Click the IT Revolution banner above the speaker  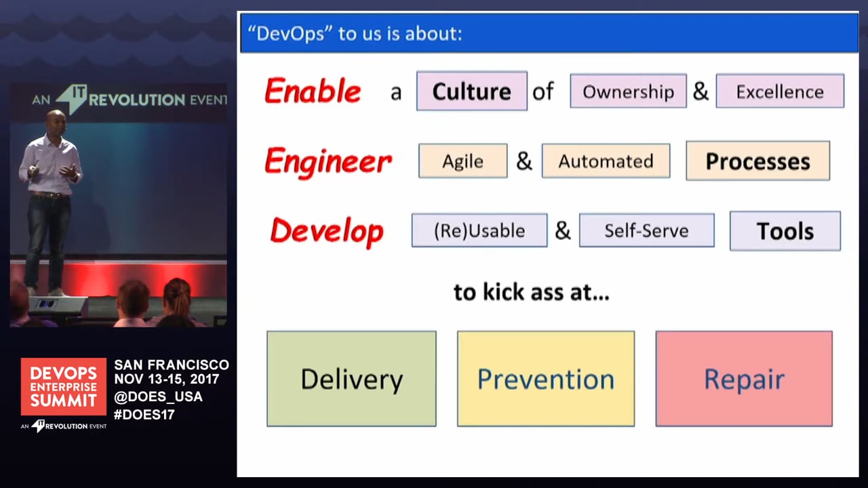pyautogui.click(x=130, y=100)
